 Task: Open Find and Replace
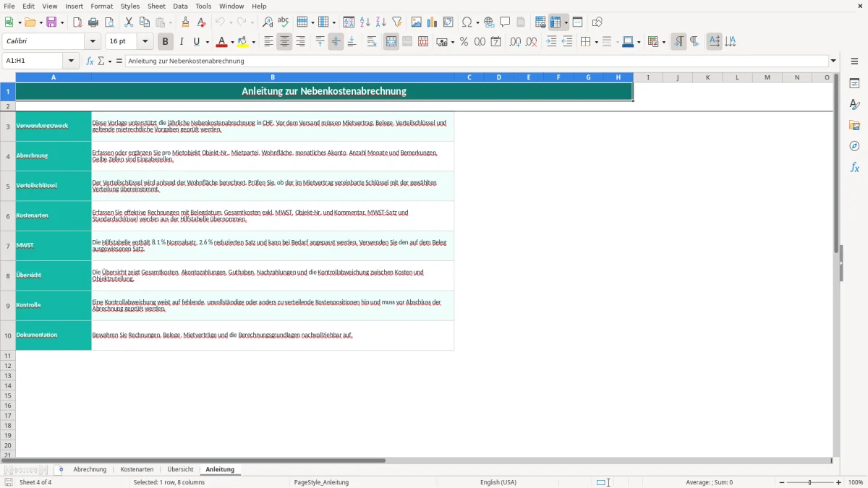click(x=268, y=22)
